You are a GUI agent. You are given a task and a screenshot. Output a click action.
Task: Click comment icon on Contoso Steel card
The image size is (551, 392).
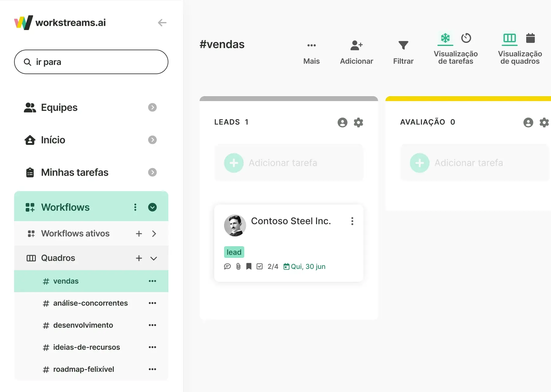pos(227,266)
